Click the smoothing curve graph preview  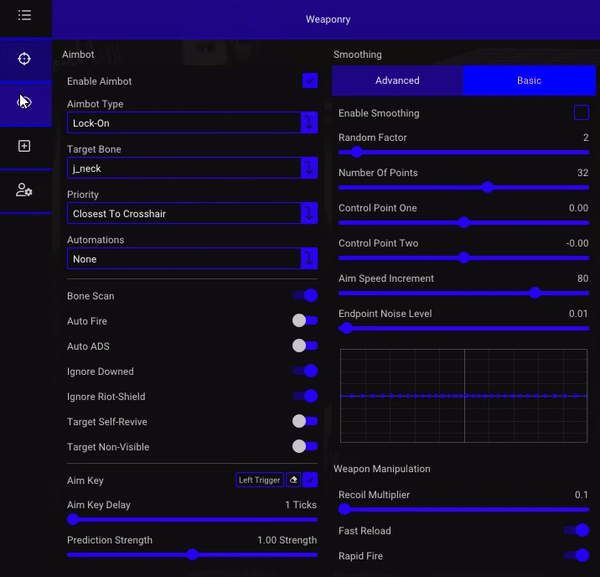464,396
